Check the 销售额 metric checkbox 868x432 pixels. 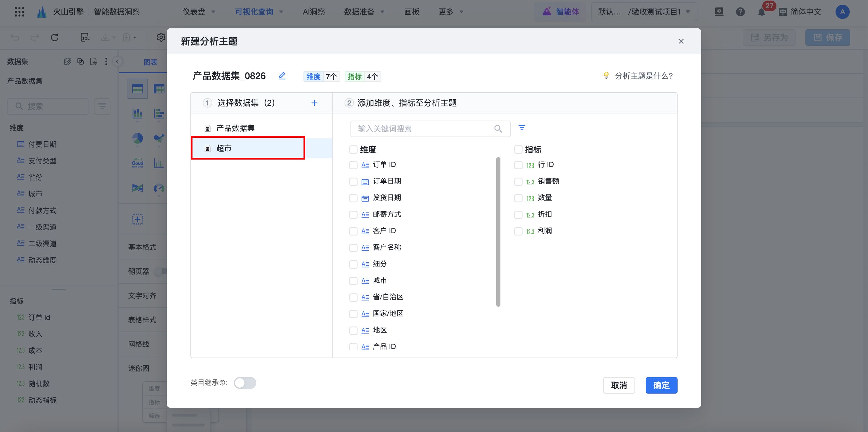pyautogui.click(x=518, y=181)
